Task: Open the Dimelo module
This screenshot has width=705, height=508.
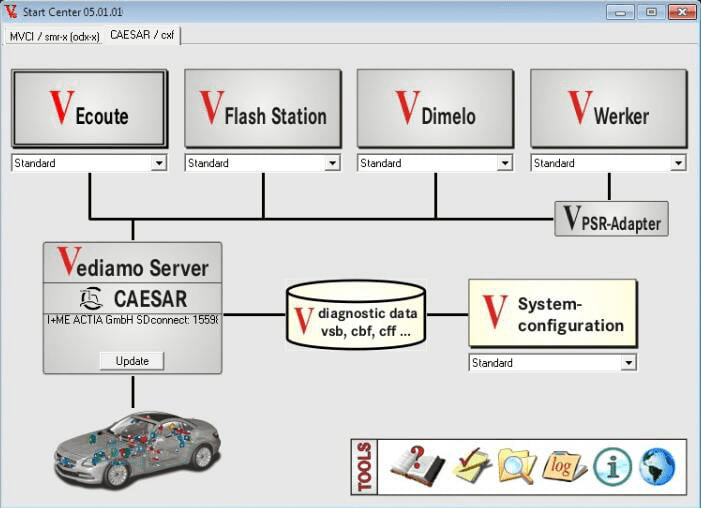Action: point(435,109)
